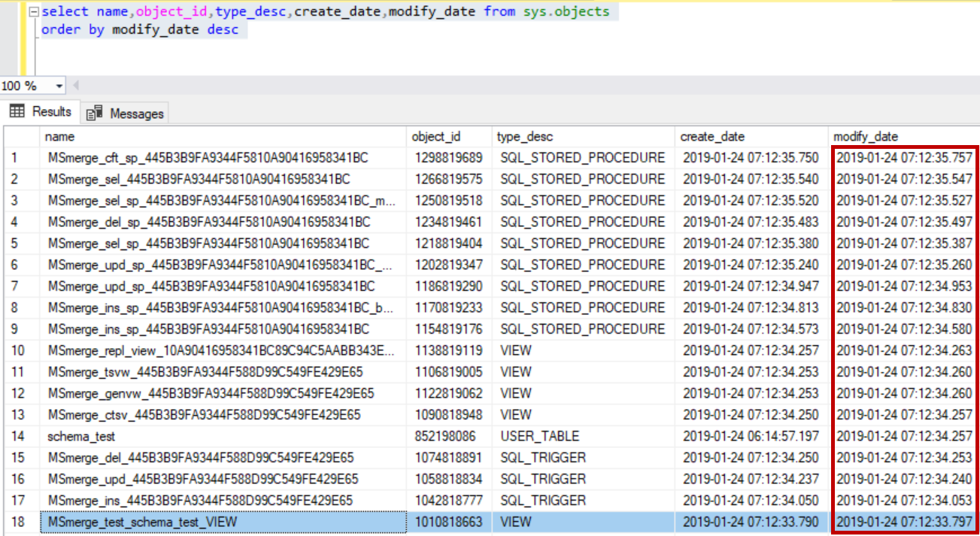Collapse the select query outline block
The height and width of the screenshot is (536, 980).
[34, 12]
